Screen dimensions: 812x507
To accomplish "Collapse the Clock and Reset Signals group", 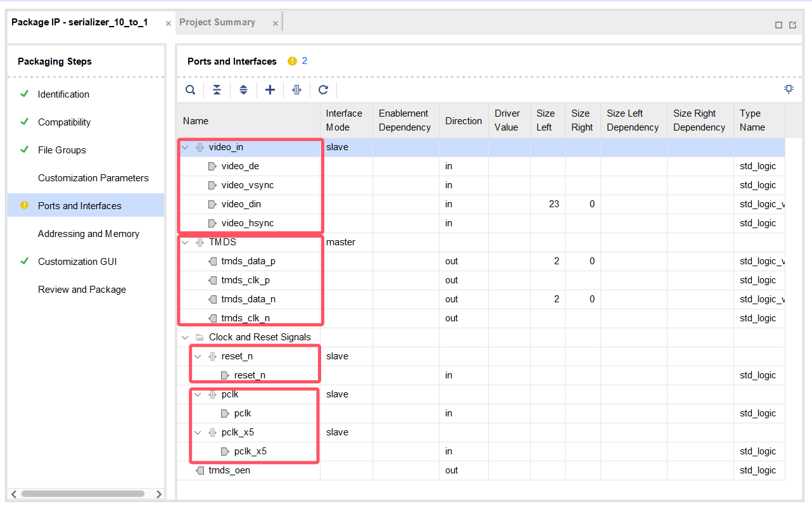I will pyautogui.click(x=185, y=337).
